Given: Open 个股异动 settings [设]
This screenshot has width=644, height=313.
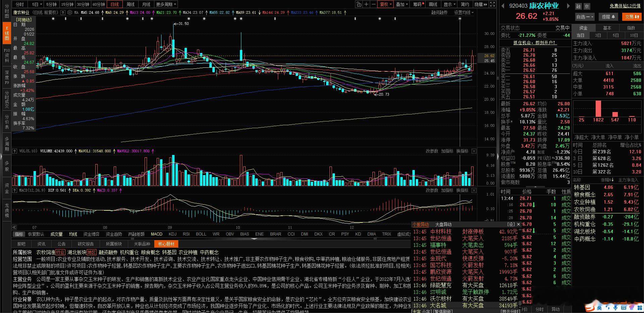Looking at the screenshot, I should [x=511, y=224].
